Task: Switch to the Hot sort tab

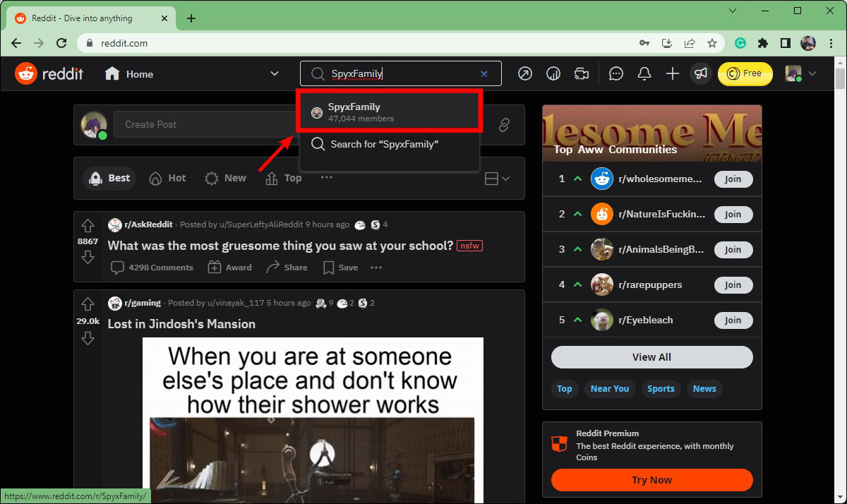Action: [x=168, y=179]
